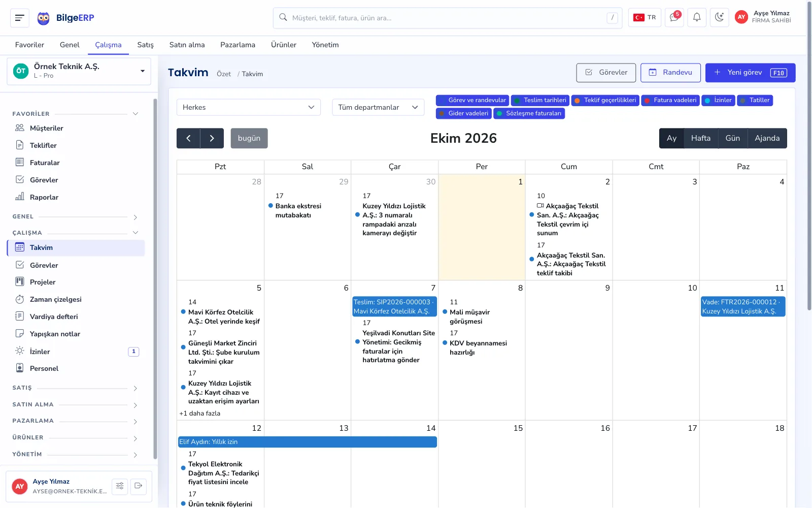Switch to Ajanda calendar view
This screenshot has height=508, width=812.
(x=767, y=138)
